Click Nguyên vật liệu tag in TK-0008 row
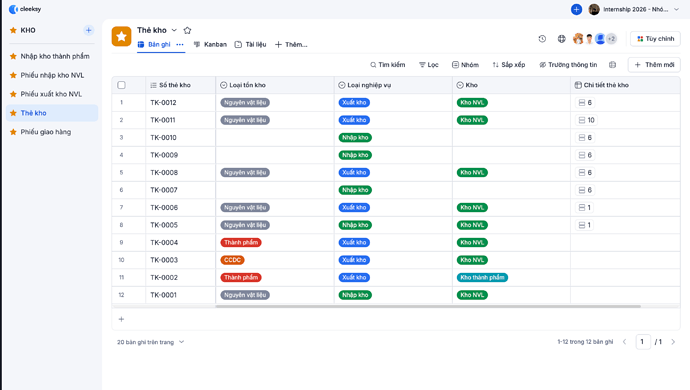The width and height of the screenshot is (690, 390). 245,173
